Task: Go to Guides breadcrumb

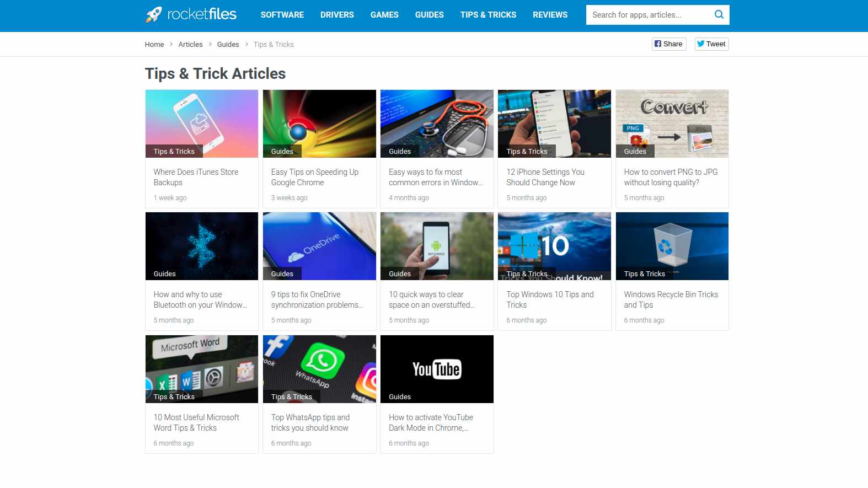Action: pos(228,45)
